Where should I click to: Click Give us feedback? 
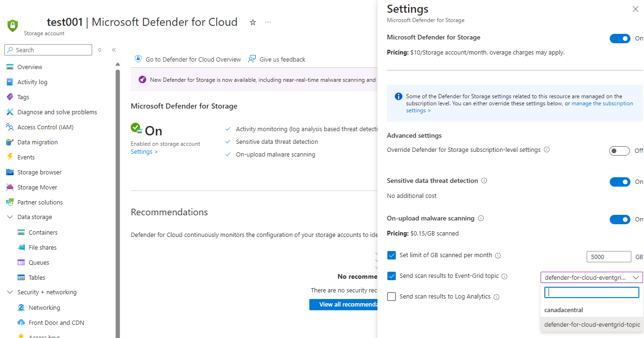(x=277, y=59)
